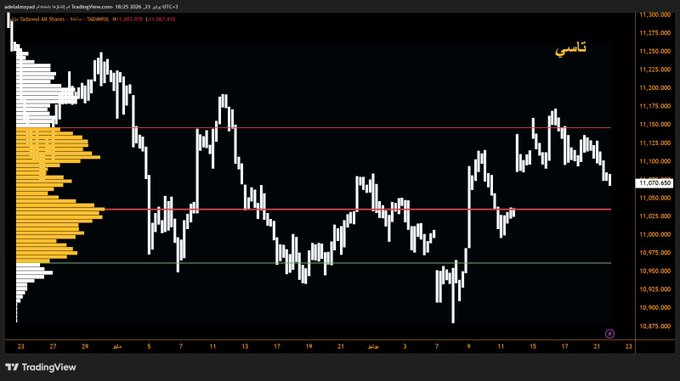Click the 11,300.000 price axis label
The height and width of the screenshot is (381, 680).
pyautogui.click(x=655, y=15)
